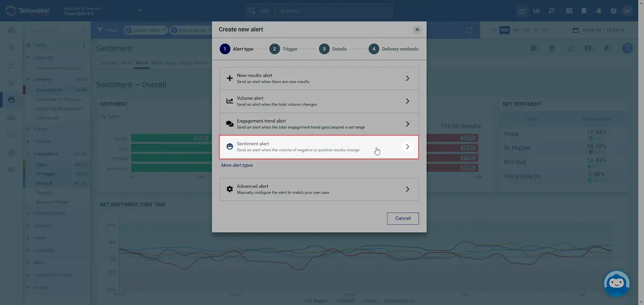This screenshot has width=644, height=305.
Task: Click the smiley icon beside Sentiment alert
Action: point(229,147)
